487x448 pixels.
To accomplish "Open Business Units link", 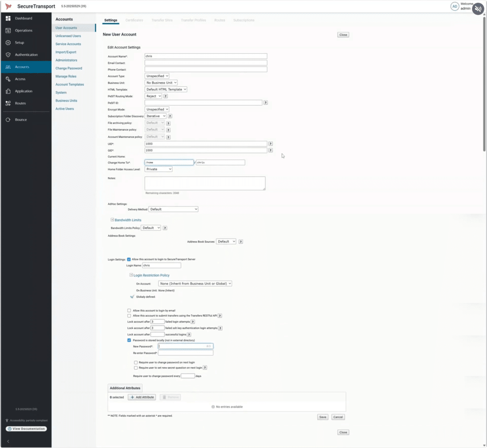I will pyautogui.click(x=66, y=101).
